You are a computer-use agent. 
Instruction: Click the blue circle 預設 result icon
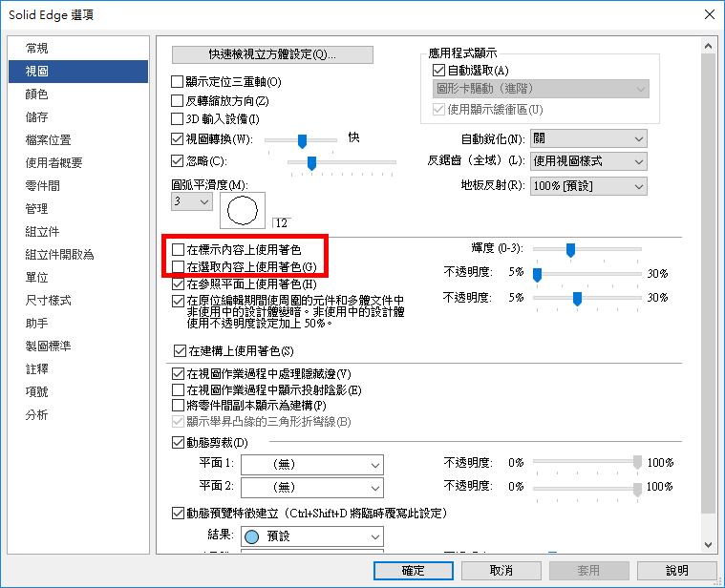point(251,536)
